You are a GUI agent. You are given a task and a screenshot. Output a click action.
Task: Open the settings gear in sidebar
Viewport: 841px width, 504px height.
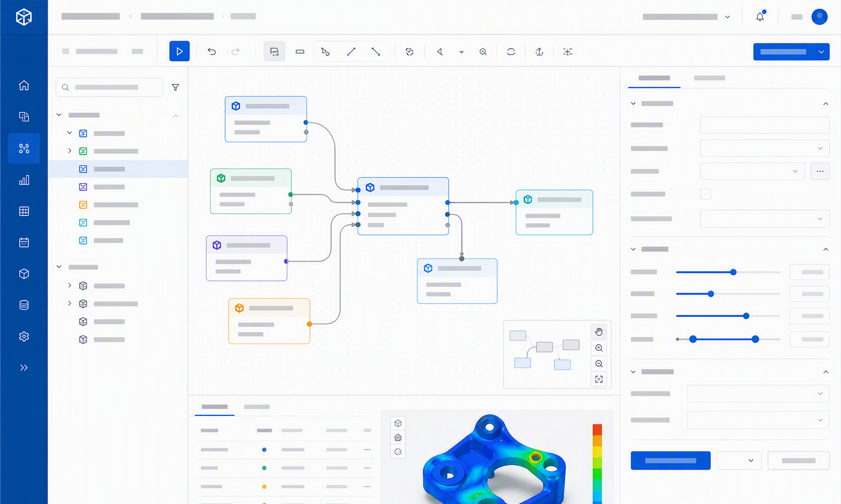coord(24,337)
